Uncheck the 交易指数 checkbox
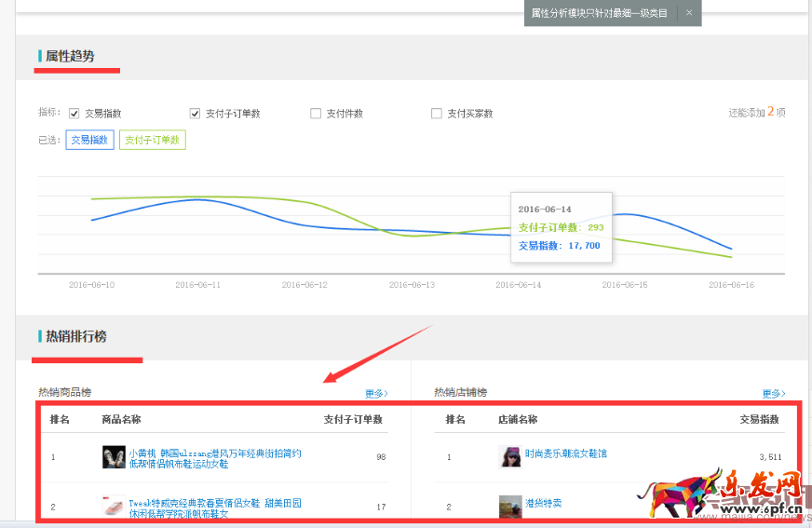Screen dimensions: 812x528 tap(74, 114)
